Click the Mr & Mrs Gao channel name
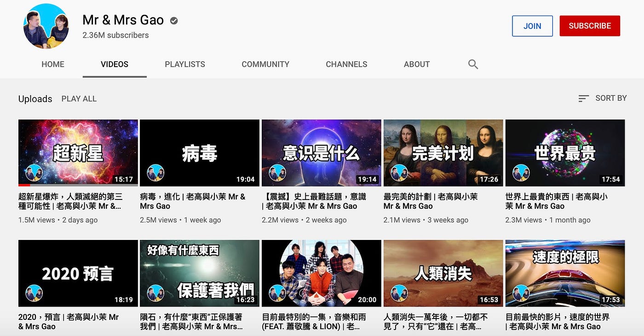This screenshot has height=336, width=644. (123, 20)
